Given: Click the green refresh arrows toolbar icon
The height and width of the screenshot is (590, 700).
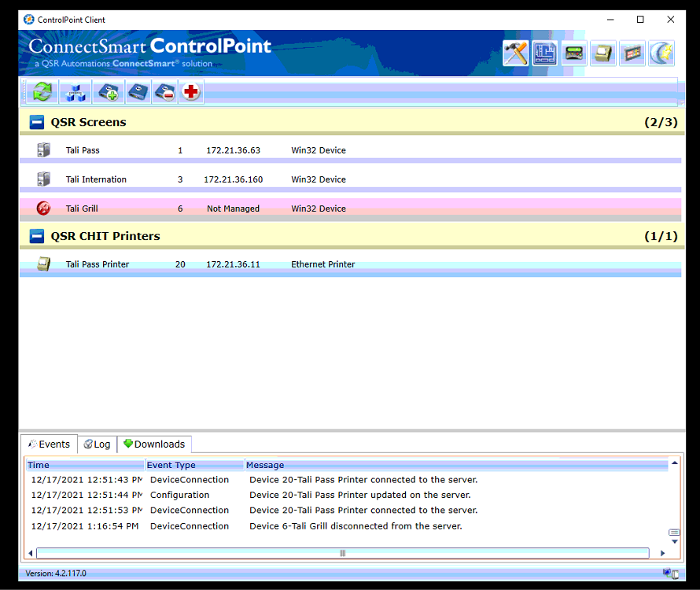Looking at the screenshot, I should coord(42,92).
